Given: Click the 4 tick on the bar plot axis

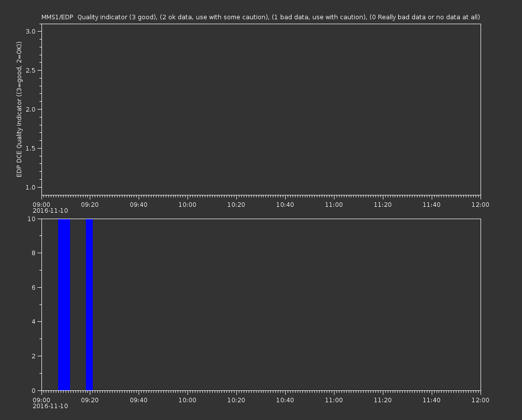Looking at the screenshot, I should [34, 322].
